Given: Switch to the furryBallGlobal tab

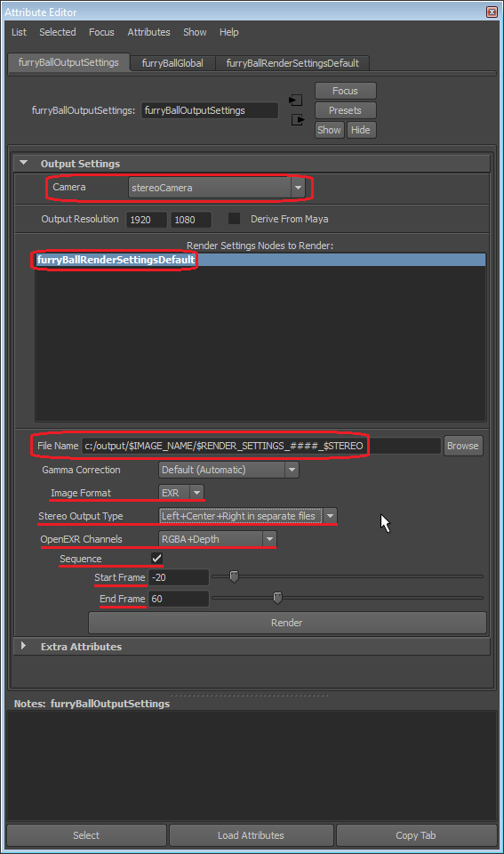Looking at the screenshot, I should [172, 63].
